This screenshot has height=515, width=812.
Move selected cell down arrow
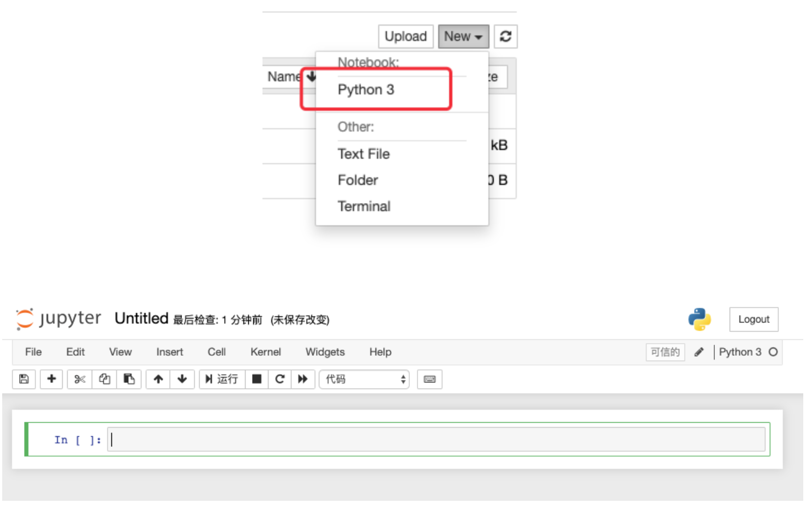182,379
